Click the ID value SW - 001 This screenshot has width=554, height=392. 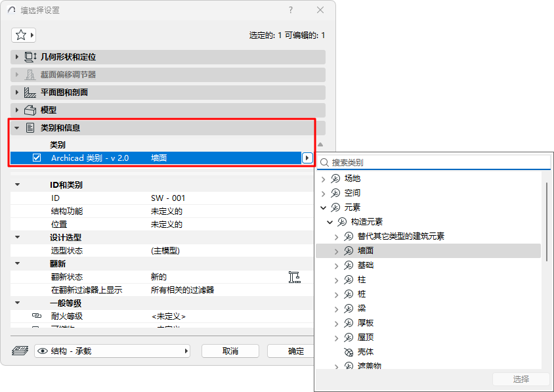(168, 198)
